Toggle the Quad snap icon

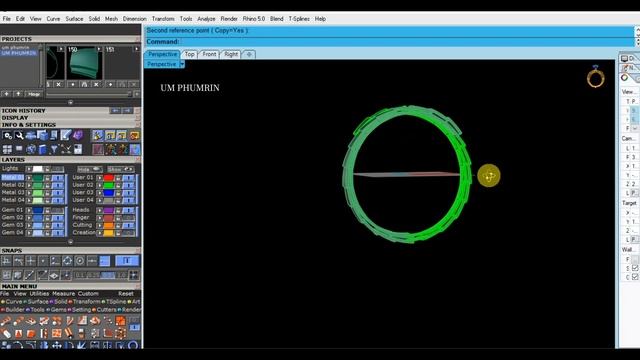click(x=67, y=260)
